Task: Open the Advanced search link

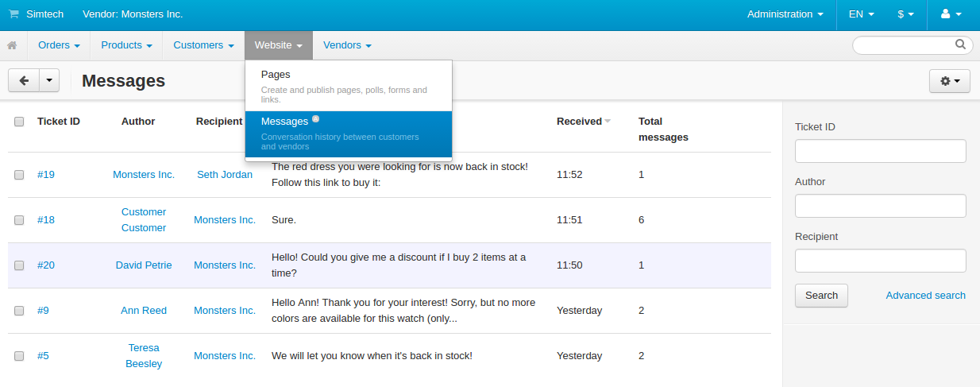Action: pos(926,296)
